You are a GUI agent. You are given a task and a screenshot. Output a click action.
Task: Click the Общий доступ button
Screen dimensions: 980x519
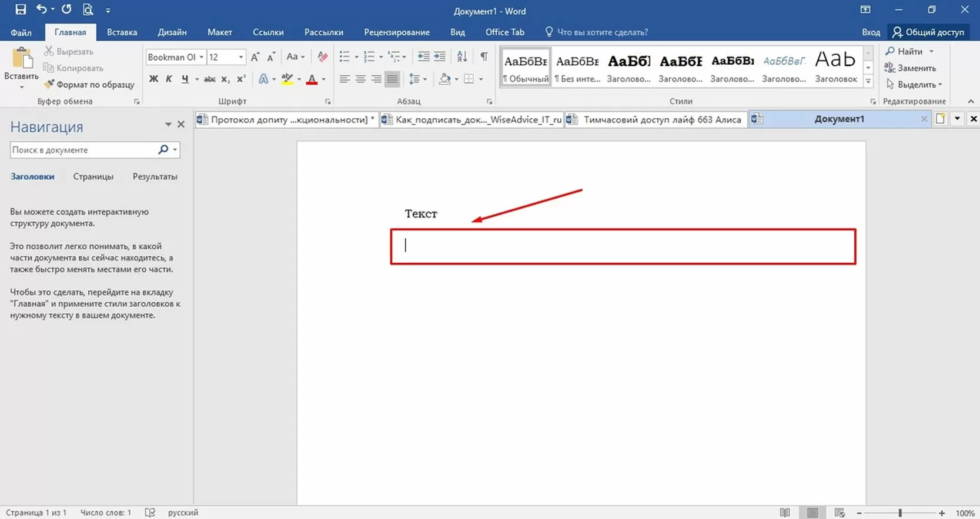(928, 32)
